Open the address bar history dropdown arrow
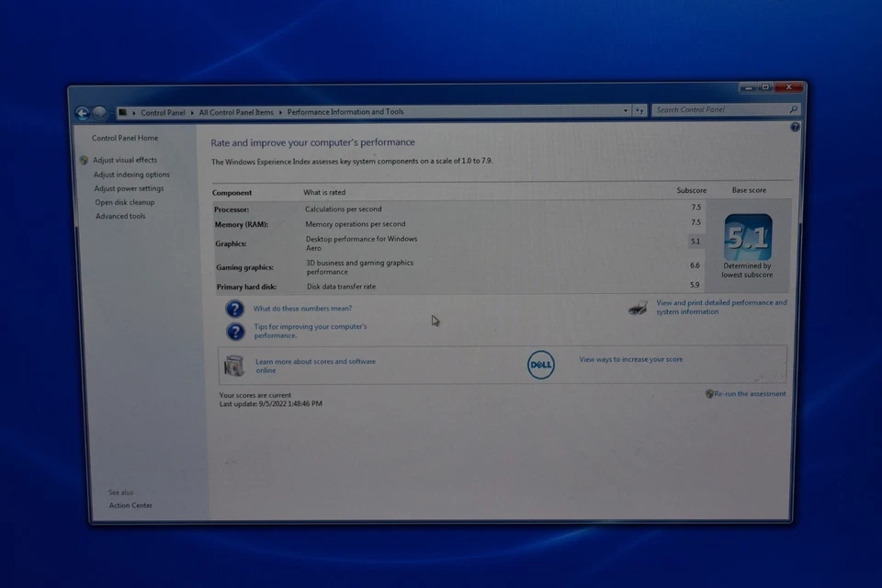 pyautogui.click(x=626, y=111)
